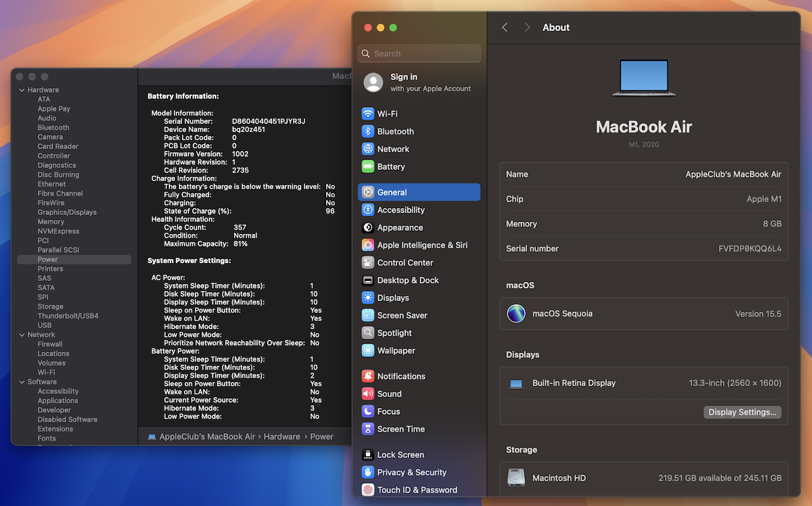Select the Lock Screen icon

pyautogui.click(x=368, y=455)
